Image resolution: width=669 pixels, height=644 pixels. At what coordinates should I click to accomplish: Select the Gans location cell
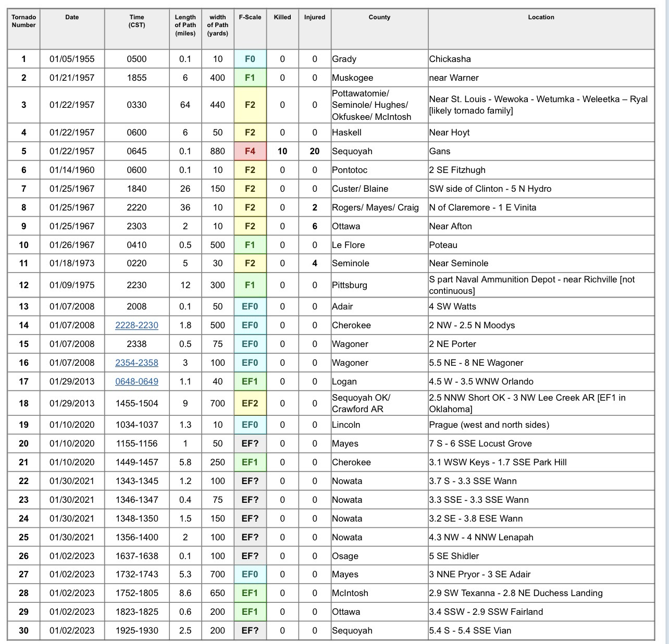pos(541,151)
